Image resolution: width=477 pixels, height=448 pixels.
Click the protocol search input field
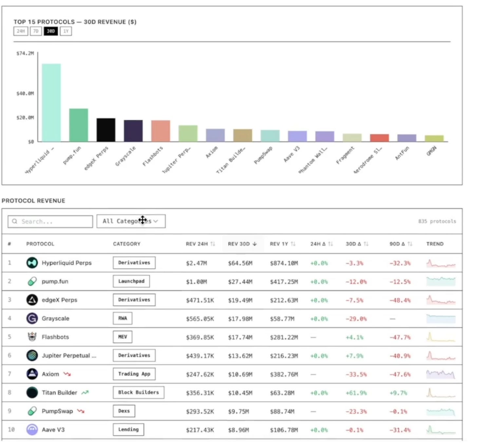pos(50,222)
